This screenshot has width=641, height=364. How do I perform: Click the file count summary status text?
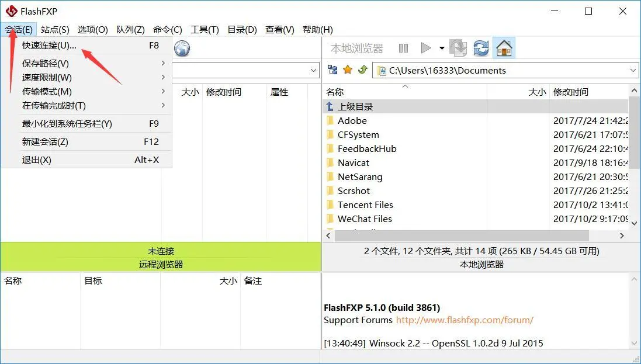pos(481,251)
